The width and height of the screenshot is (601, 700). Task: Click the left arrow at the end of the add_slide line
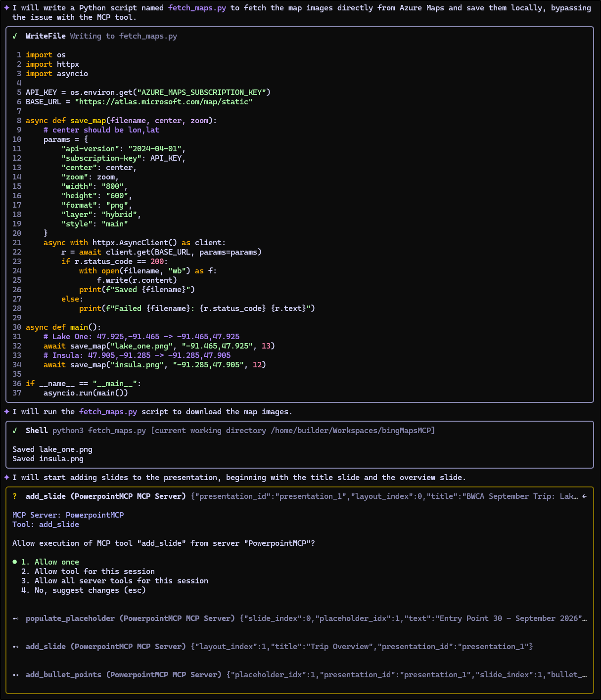click(585, 496)
